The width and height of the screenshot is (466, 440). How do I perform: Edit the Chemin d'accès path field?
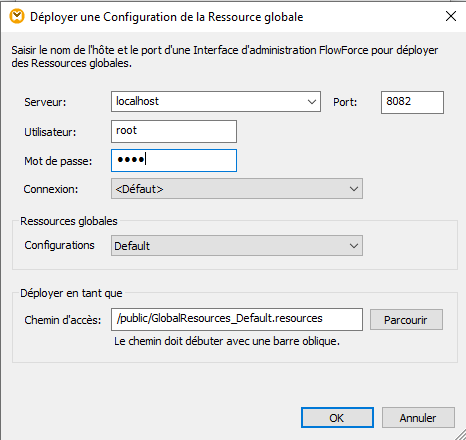(x=237, y=319)
